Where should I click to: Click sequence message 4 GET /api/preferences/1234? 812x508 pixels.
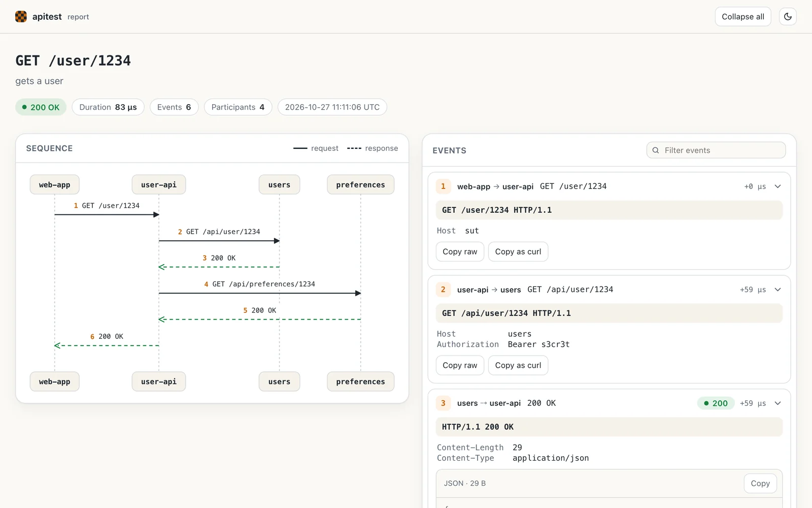pyautogui.click(x=259, y=284)
